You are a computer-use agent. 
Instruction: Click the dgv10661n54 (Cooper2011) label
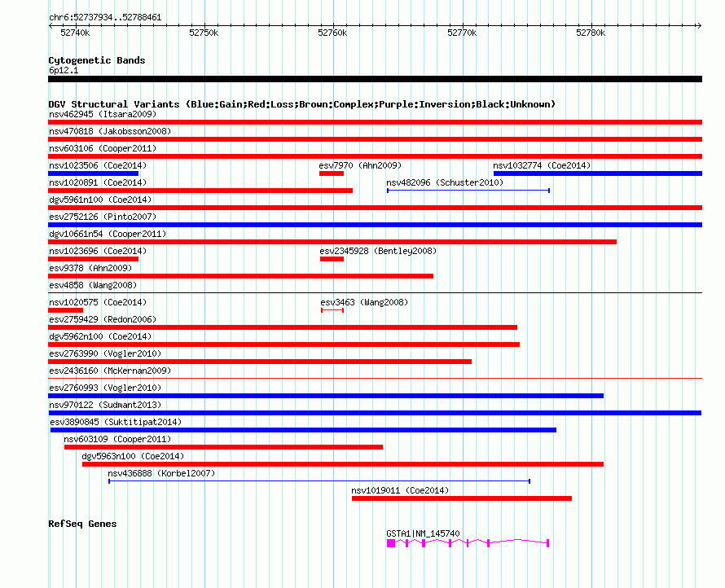108,234
